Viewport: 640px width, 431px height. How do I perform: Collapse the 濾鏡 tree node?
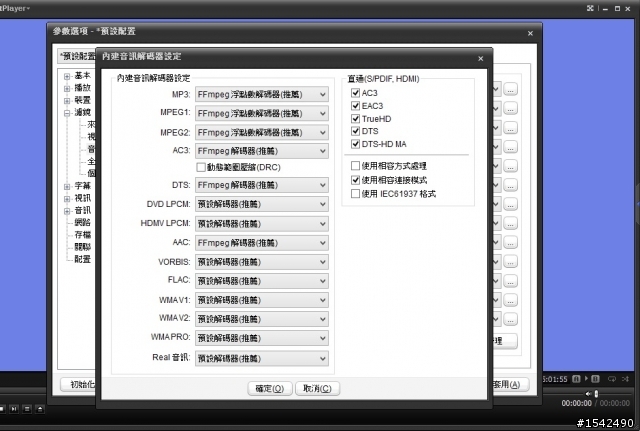[67, 113]
